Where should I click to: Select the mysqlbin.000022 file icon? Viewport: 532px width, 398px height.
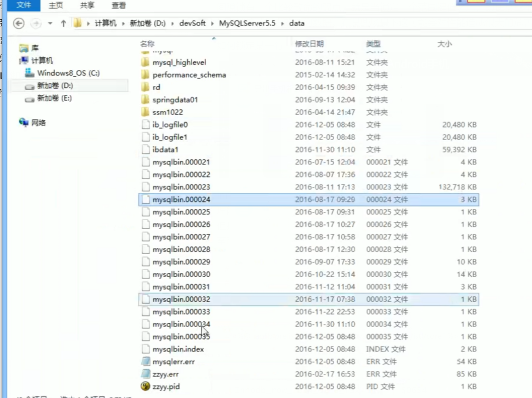click(146, 175)
